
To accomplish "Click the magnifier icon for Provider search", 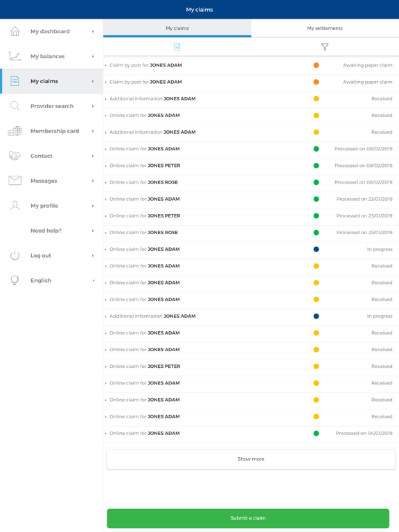I will point(15,106).
